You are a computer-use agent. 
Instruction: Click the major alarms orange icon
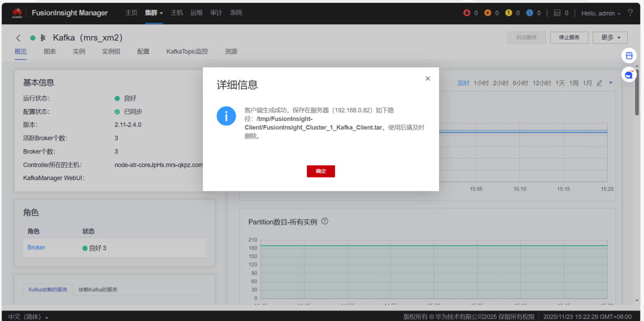(x=488, y=12)
